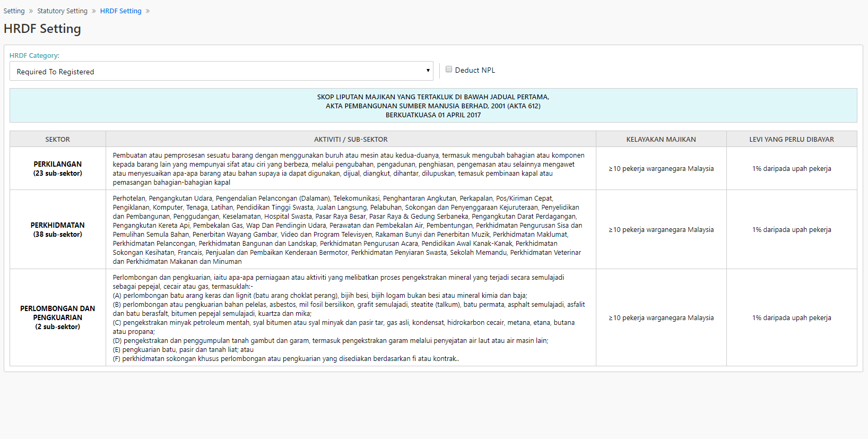Click levy cell in PERKHIDMATAN row
The height and width of the screenshot is (439, 868).
click(792, 229)
